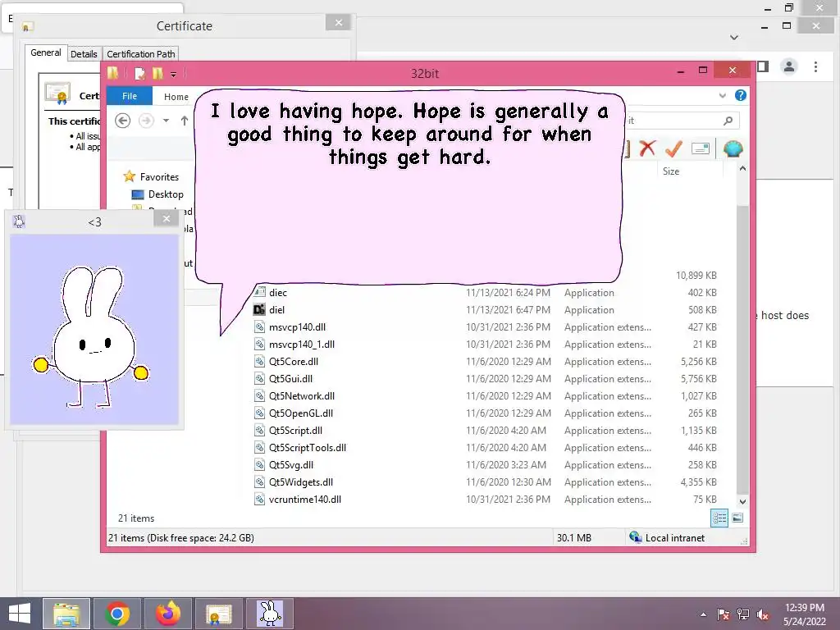
Task: Select the Qt5OpenGL.dll file
Action: (301, 413)
